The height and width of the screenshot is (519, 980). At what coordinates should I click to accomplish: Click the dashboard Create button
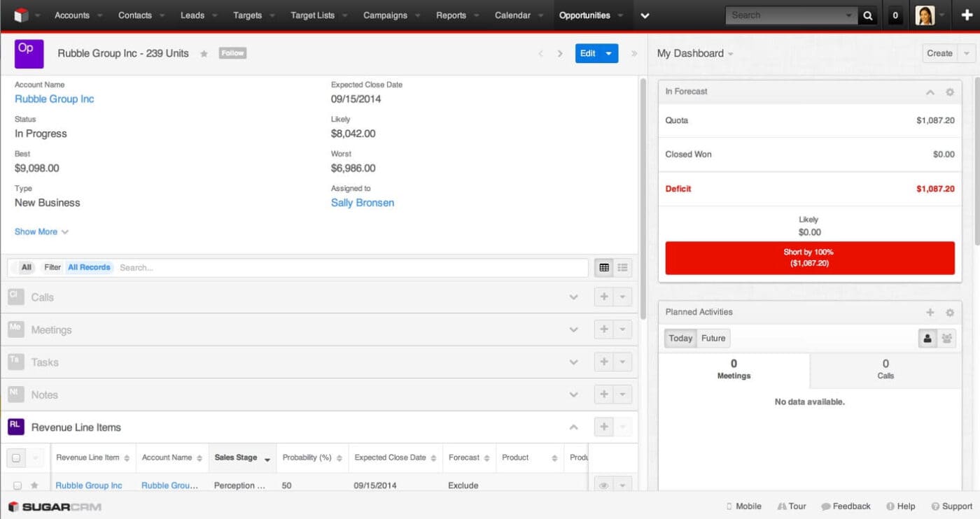[x=940, y=53]
